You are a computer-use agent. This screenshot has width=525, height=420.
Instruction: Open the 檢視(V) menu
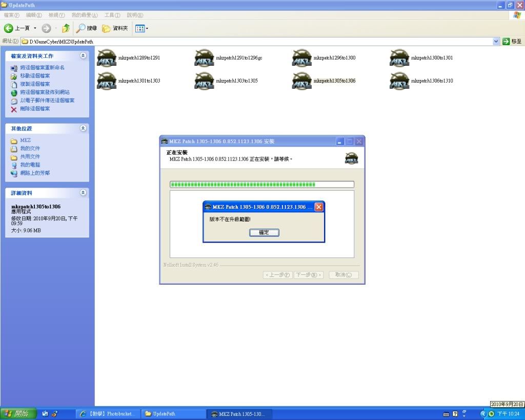pos(56,15)
